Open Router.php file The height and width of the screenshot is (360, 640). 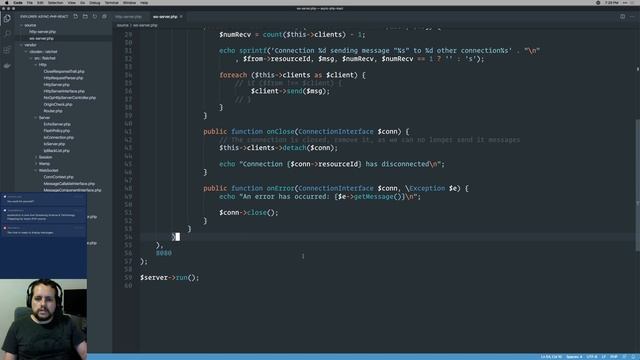pos(53,111)
